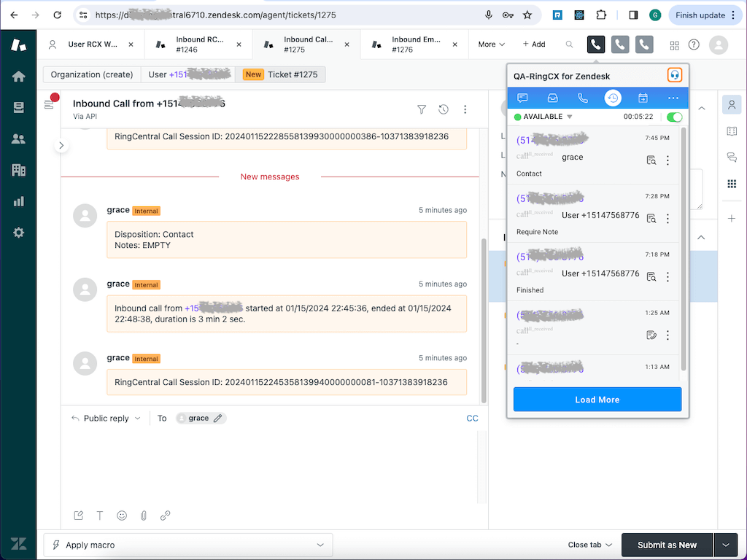Open the Public reply type selector
This screenshot has height=560, width=747.
pyautogui.click(x=105, y=418)
